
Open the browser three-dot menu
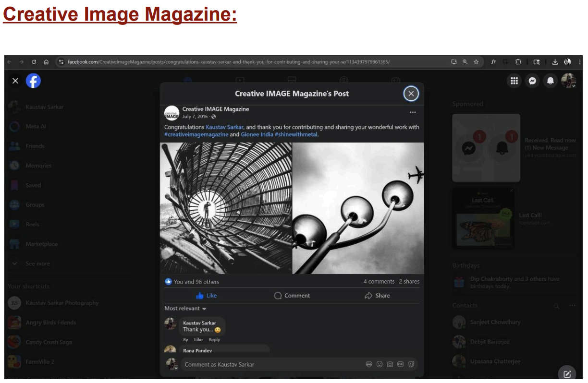click(580, 62)
